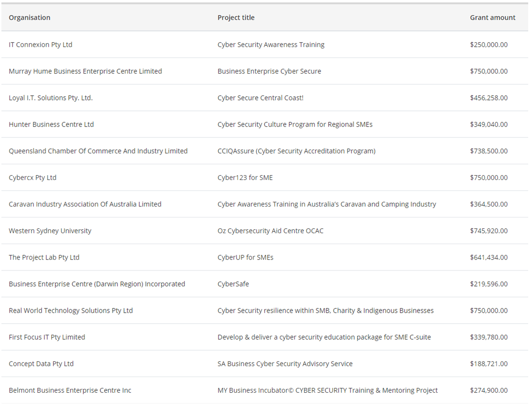
Task: Click CyberUP for SMEs project title
Action: point(245,257)
